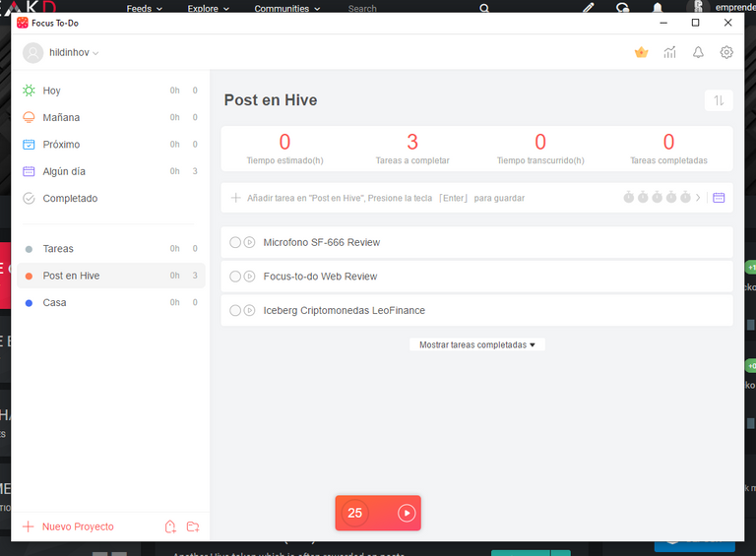Open the Iceberg Criptomonedas LeoFinance task

pyautogui.click(x=476, y=310)
